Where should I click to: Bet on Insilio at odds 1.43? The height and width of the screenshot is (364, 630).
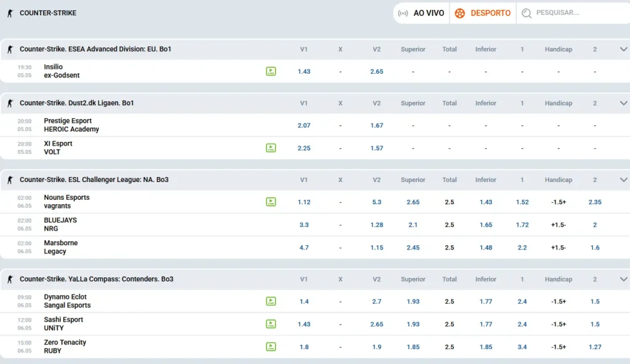(304, 71)
